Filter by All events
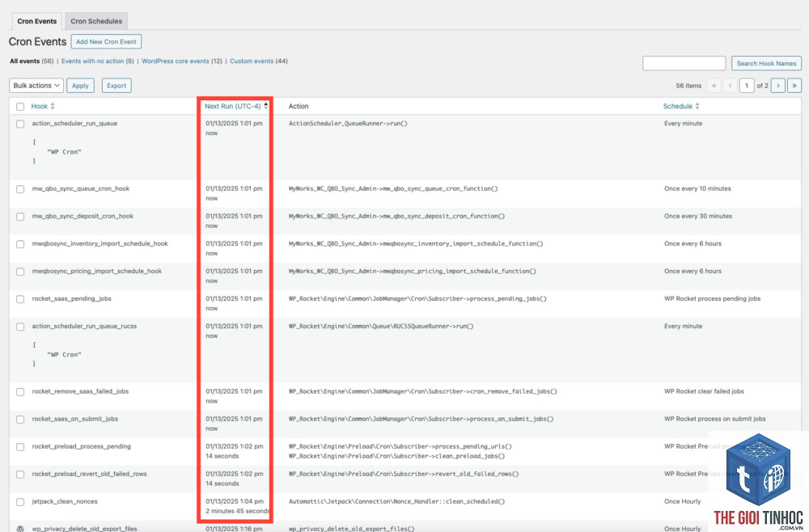Image resolution: width=809 pixels, height=532 pixels. 25,61
